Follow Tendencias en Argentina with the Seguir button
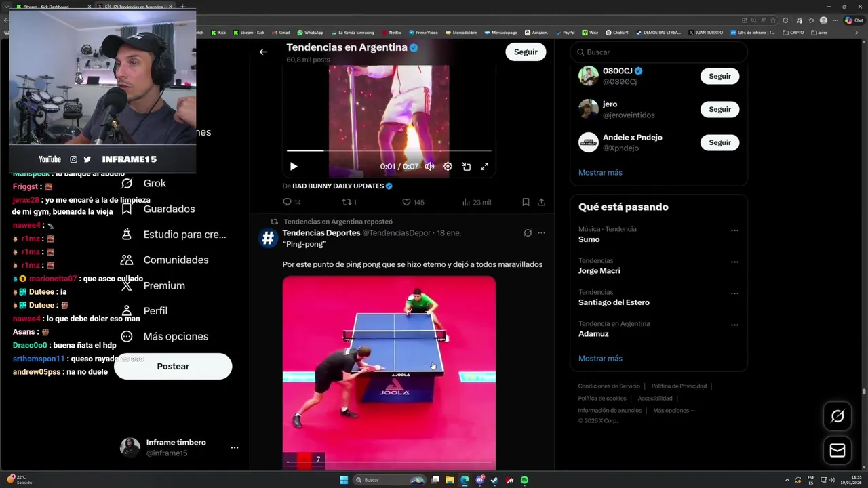Image resolution: width=868 pixels, height=488 pixels. coord(526,52)
